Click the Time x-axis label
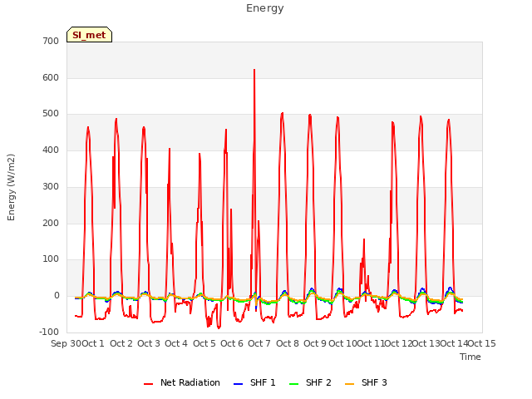Image resolution: width=532 pixels, height=399 pixels. tap(470, 357)
